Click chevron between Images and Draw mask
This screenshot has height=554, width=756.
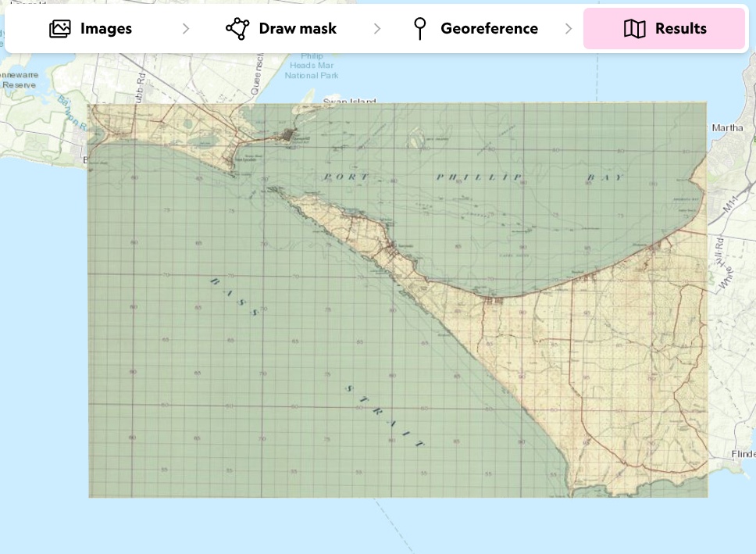point(186,29)
